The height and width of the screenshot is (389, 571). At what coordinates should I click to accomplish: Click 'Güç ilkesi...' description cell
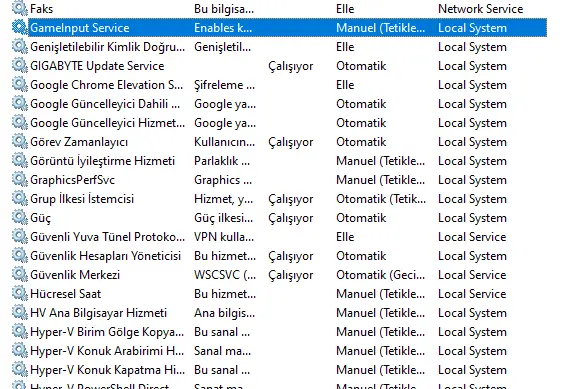click(x=224, y=218)
